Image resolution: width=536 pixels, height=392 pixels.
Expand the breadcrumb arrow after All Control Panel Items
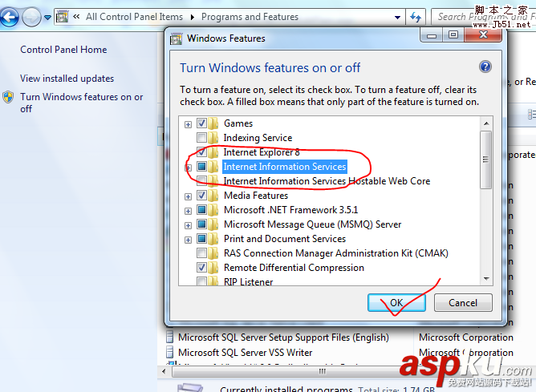pos(193,17)
